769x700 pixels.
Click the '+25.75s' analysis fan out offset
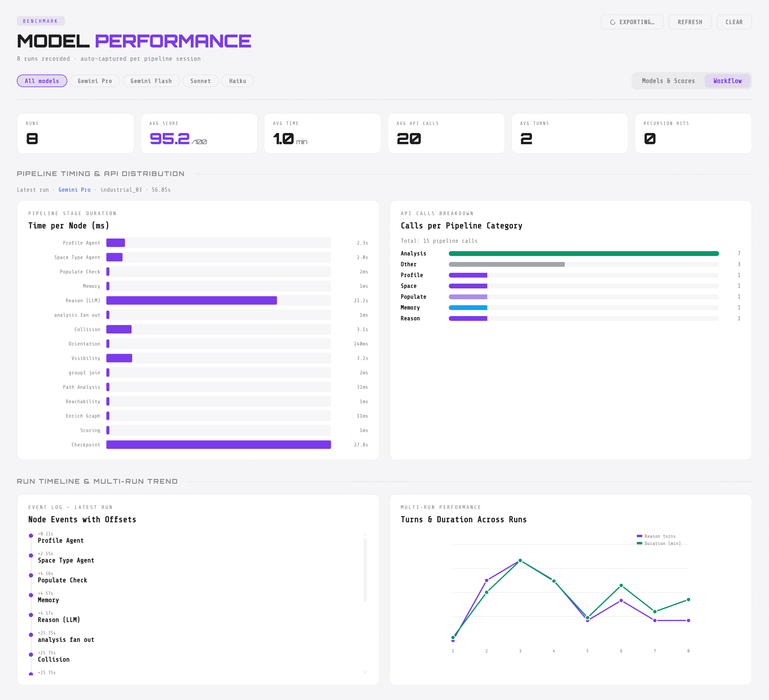pos(46,633)
